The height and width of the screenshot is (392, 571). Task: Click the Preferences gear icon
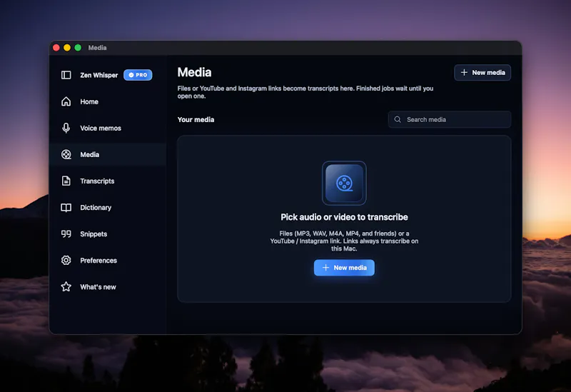(66, 260)
